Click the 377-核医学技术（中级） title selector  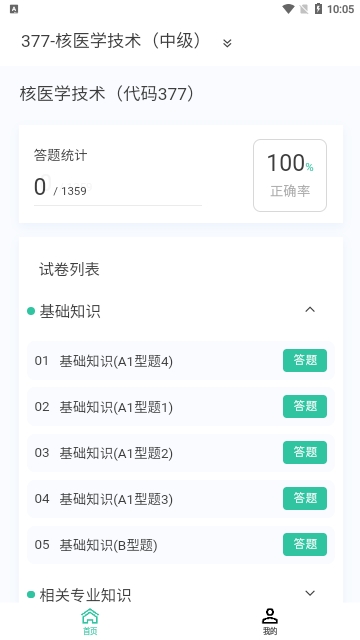click(111, 41)
